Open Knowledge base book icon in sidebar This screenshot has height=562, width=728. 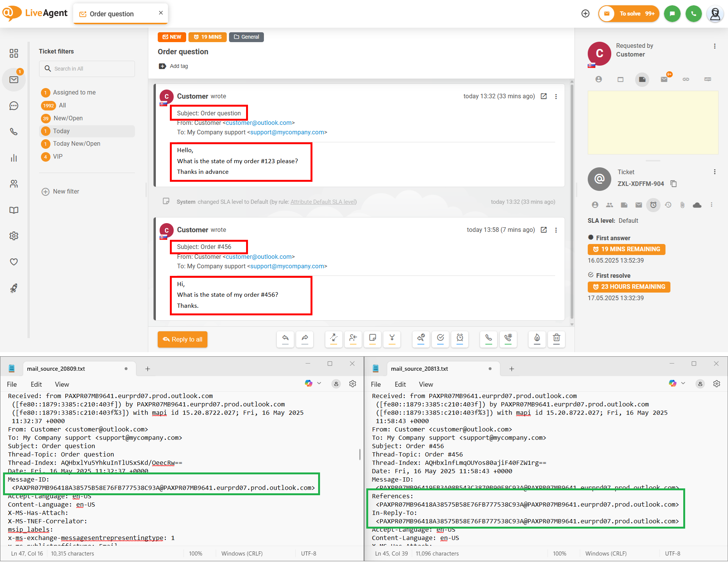(x=14, y=210)
